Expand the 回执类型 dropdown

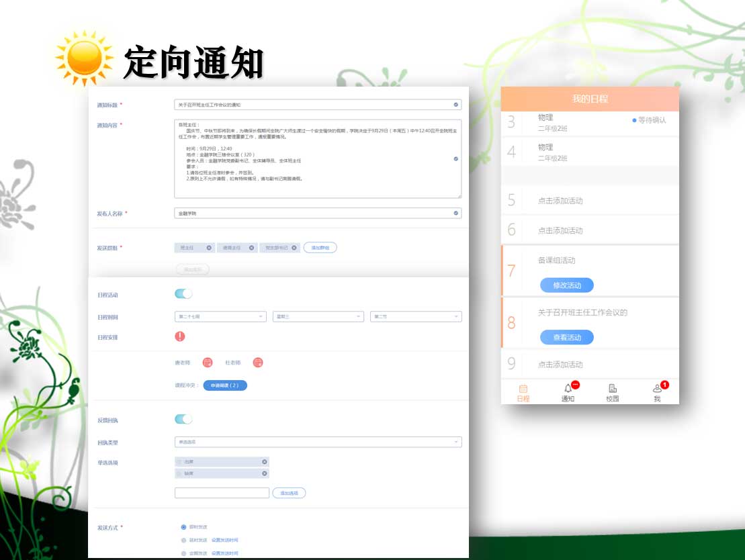pyautogui.click(x=318, y=442)
